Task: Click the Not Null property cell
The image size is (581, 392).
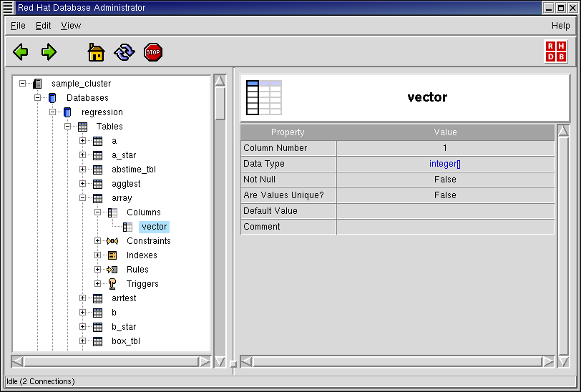Action: 288,180
